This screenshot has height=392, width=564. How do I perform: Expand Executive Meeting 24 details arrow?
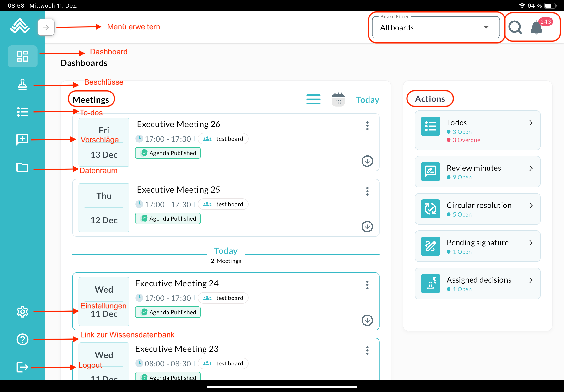(x=367, y=320)
